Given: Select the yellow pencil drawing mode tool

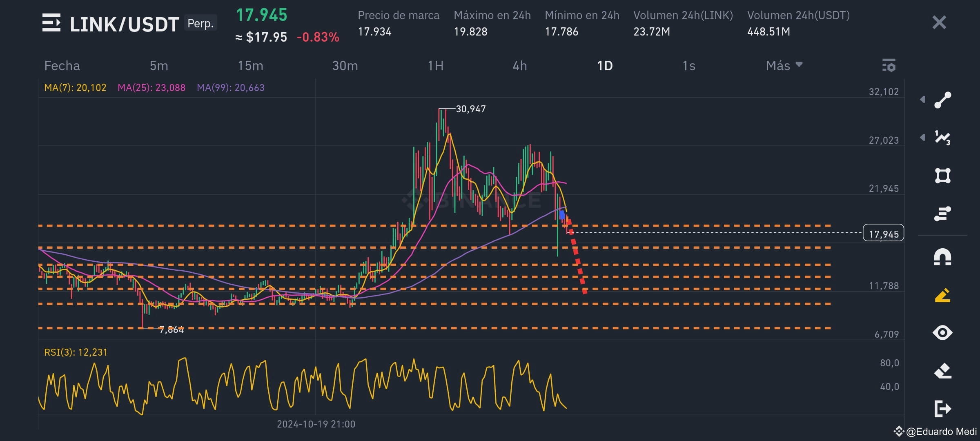Looking at the screenshot, I should [942, 295].
